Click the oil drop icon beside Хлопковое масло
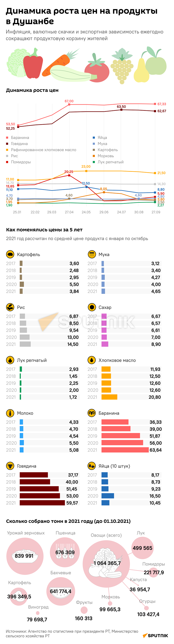174x644 pixels. pos(92,360)
